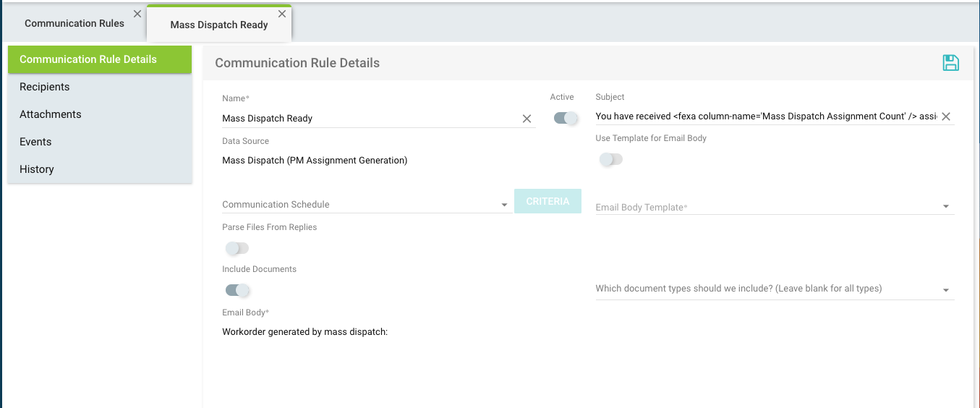Toggle the Active switch
This screenshot has width=980, height=408.
pos(566,118)
